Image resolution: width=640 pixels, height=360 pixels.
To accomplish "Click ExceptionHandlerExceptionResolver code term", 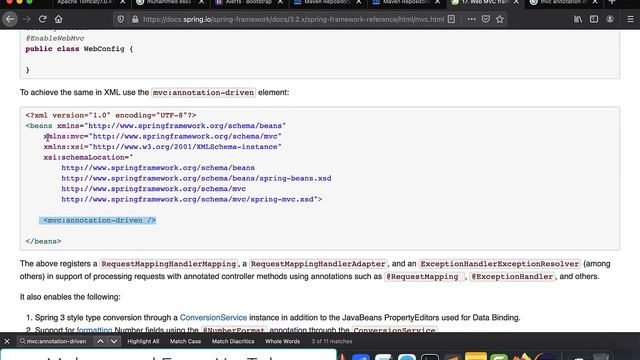I will (x=500, y=264).
